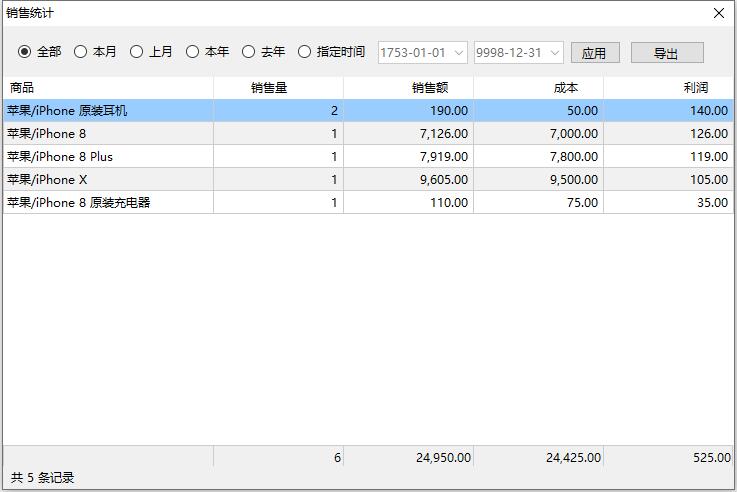737x492 pixels.
Task: Sort by the 成本 column header
Action: click(538, 87)
